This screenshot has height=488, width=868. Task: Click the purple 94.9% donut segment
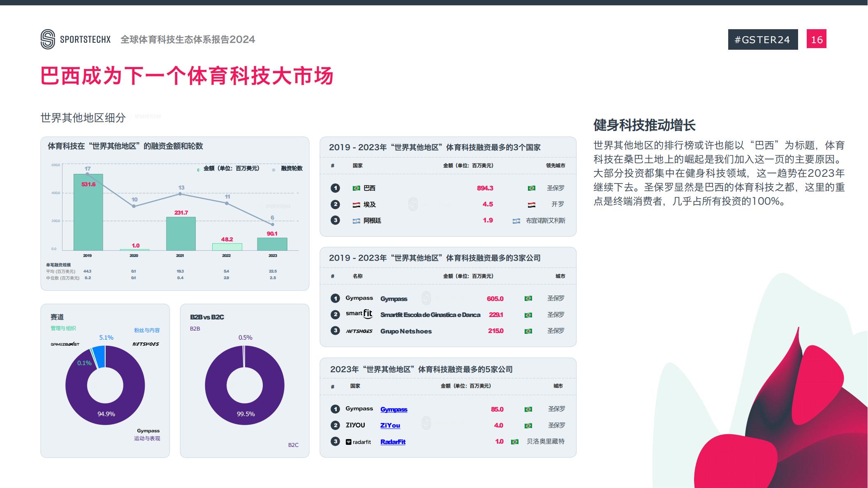coord(106,414)
